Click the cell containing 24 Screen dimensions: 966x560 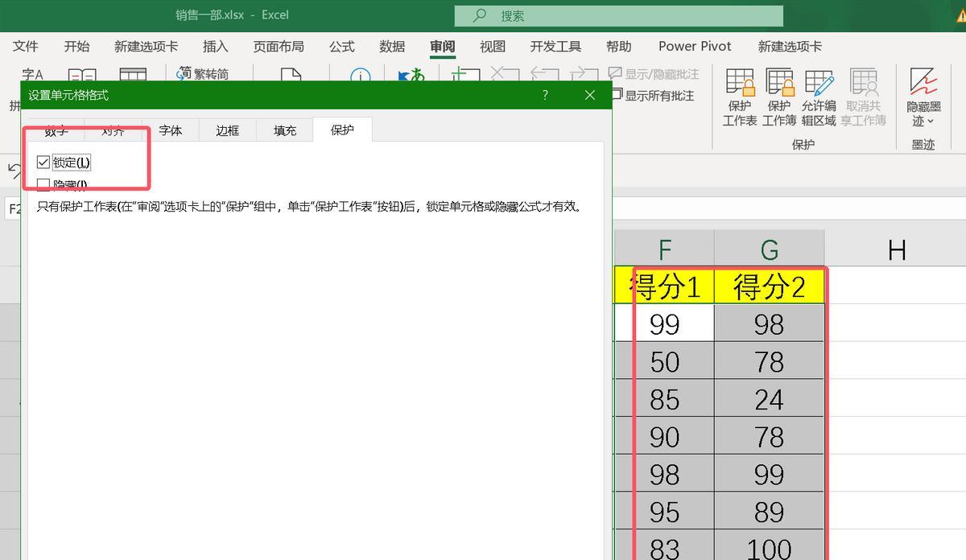coord(769,399)
